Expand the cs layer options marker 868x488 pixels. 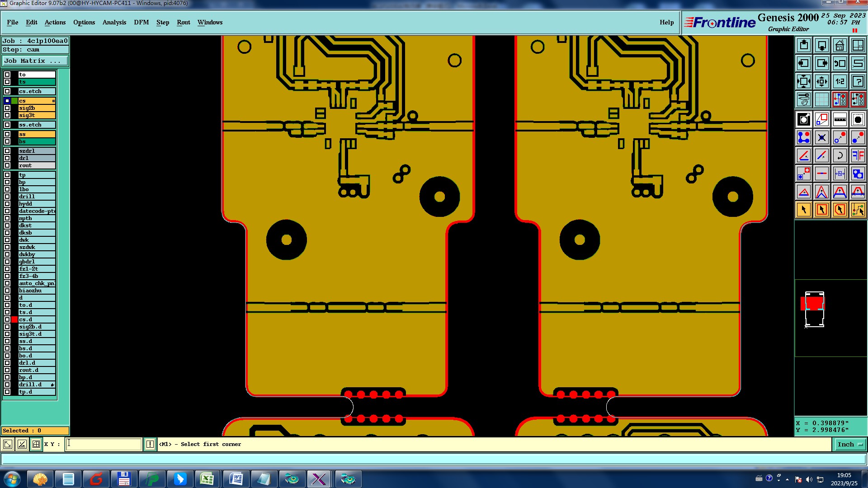pyautogui.click(x=53, y=101)
